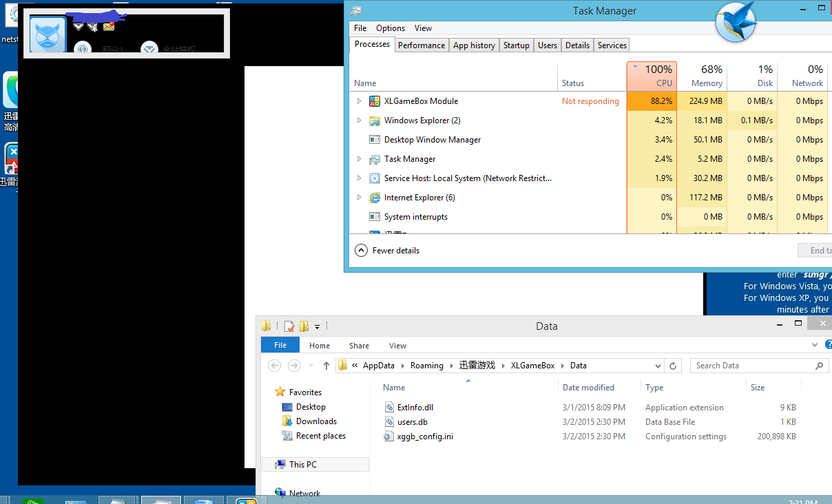Click the diamond privilege icon in XLGameBox

pos(149,48)
